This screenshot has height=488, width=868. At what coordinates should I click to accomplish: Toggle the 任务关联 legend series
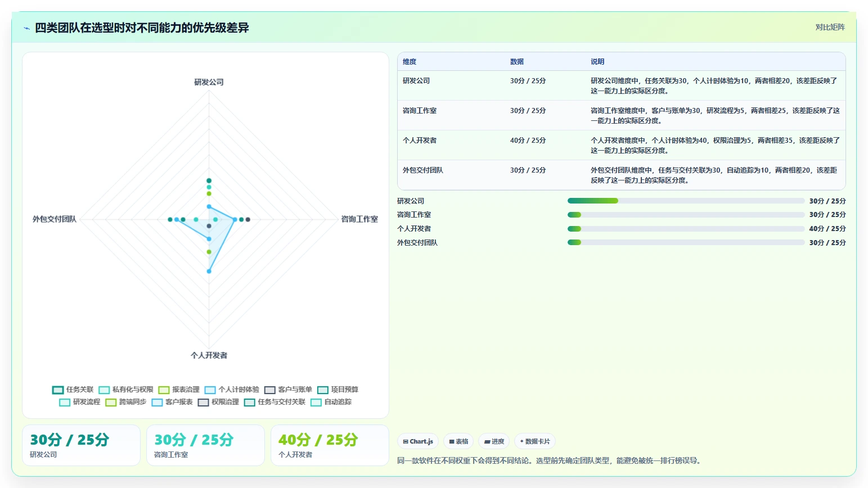pos(73,390)
